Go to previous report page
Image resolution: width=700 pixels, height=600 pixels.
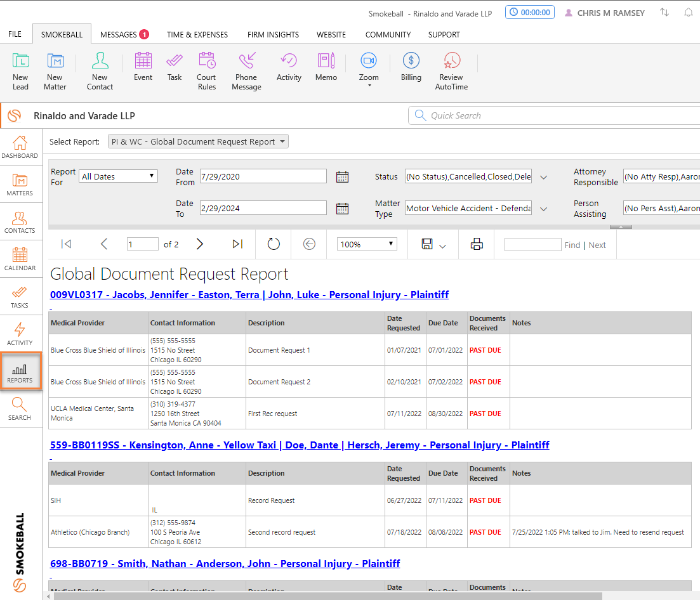[104, 244]
